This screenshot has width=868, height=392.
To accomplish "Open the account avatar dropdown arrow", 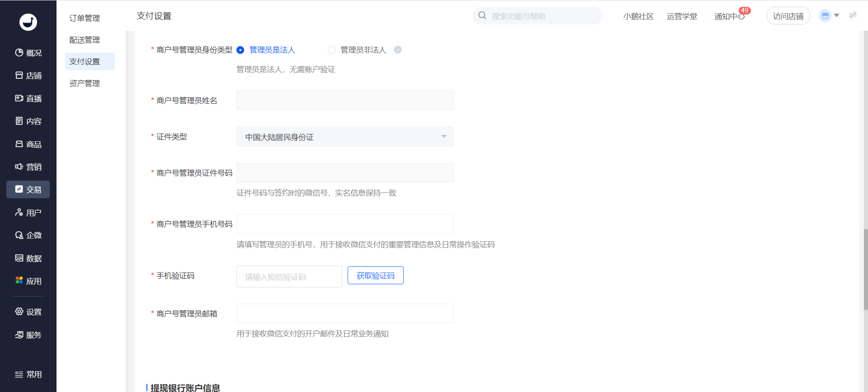I will [836, 15].
